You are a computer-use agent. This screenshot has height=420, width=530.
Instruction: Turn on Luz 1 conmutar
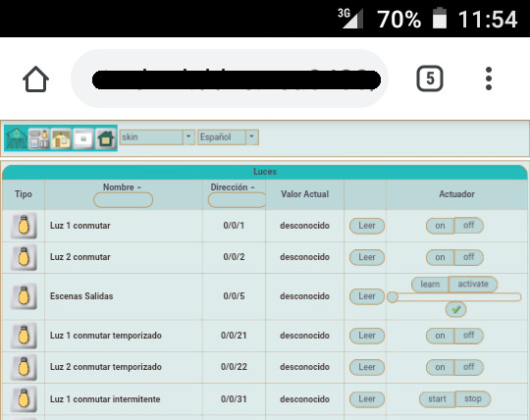440,226
